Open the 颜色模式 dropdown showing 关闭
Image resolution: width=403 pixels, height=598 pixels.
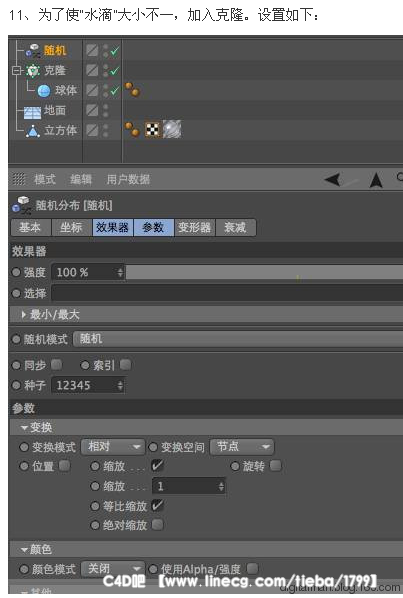[x=113, y=569]
